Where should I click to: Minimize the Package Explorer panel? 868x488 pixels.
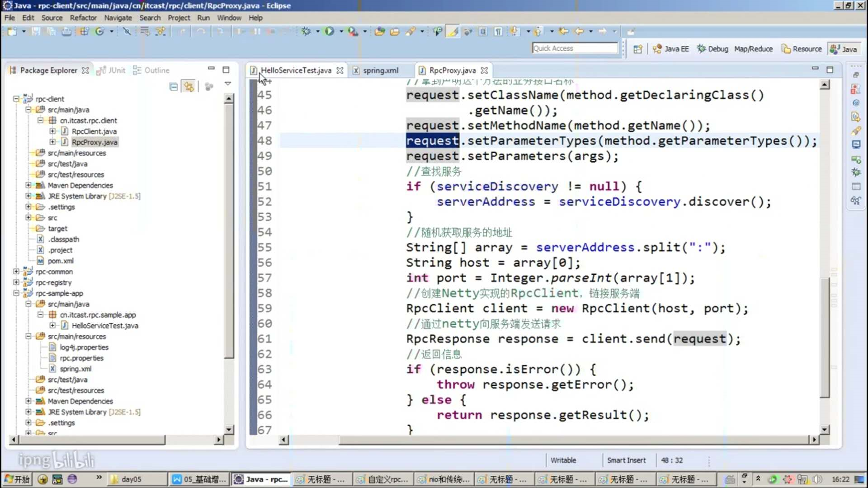tap(211, 69)
